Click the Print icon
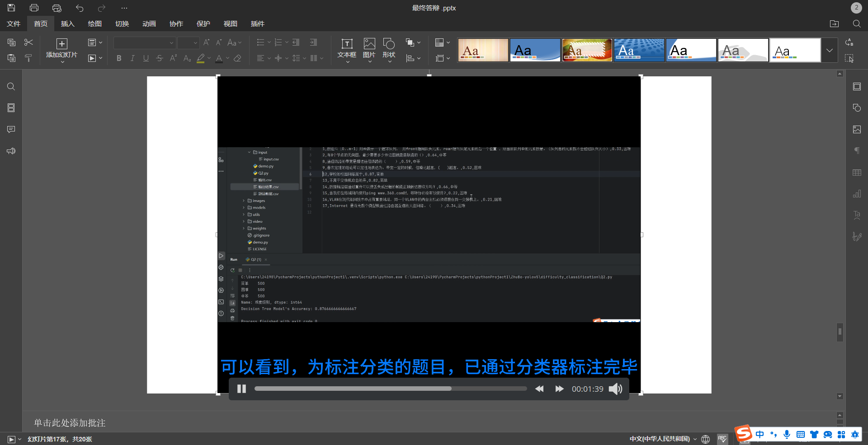 (34, 8)
